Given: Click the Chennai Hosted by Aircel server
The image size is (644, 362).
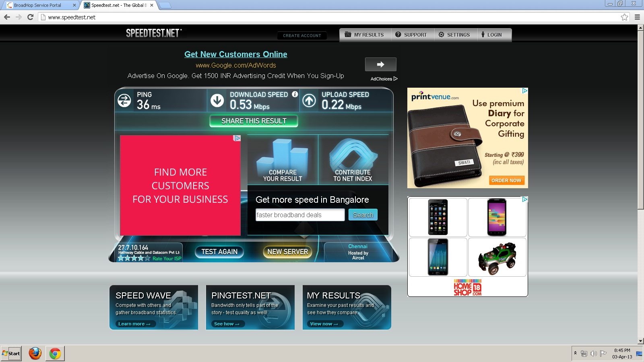Looking at the screenshot, I should pos(358,252).
